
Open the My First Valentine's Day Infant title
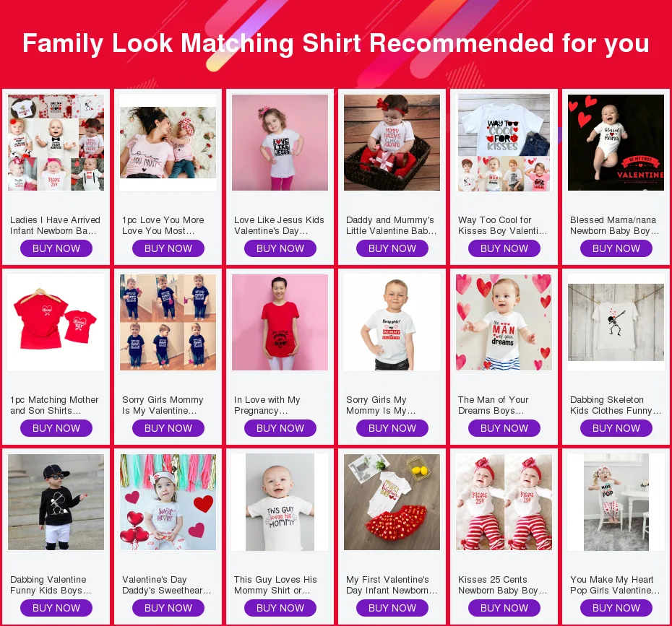pos(392,585)
